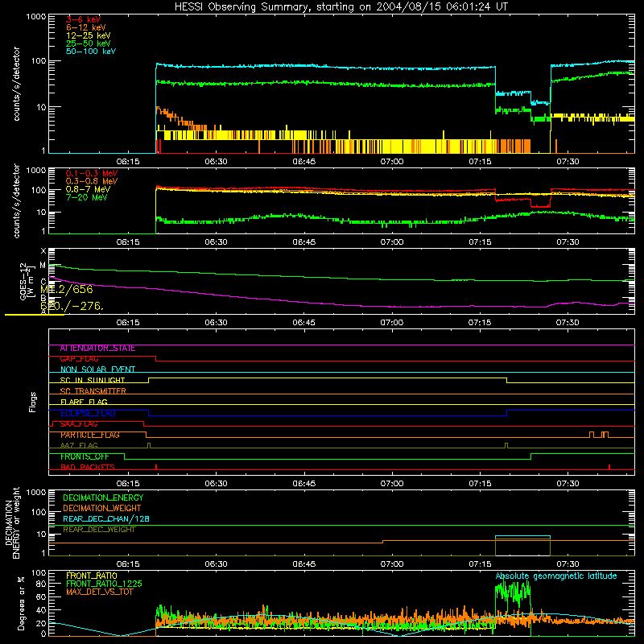Select the PARTICLE_FLAG label
The height and width of the screenshot is (644, 644).
coord(90,435)
